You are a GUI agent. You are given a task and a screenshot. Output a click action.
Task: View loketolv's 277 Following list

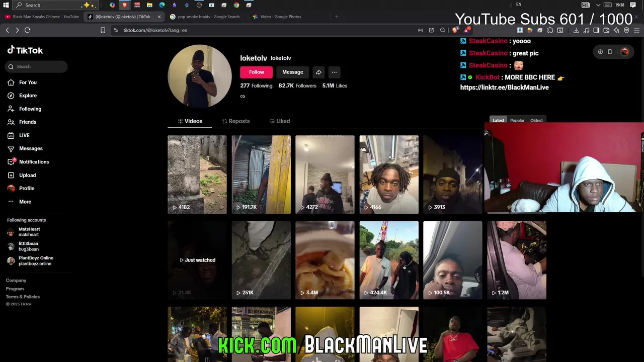pos(256,86)
